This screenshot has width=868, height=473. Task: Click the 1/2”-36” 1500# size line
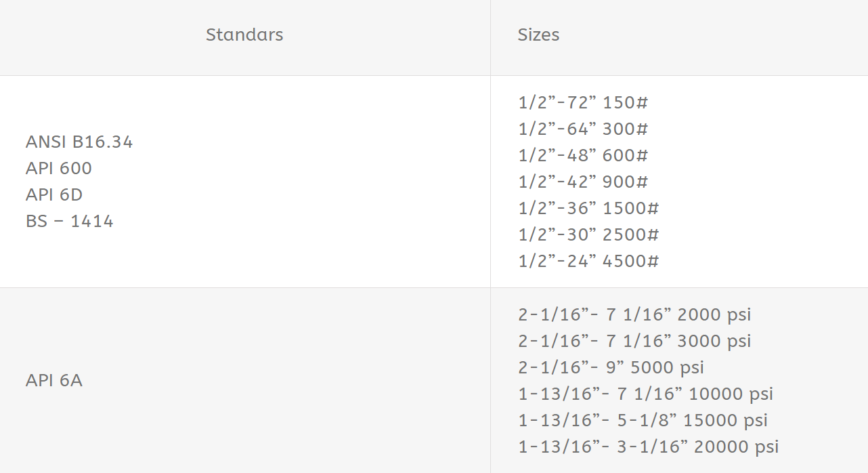(588, 208)
